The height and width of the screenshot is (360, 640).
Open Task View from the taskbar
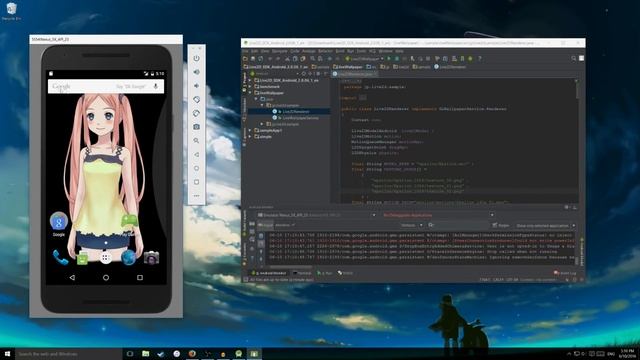[130, 354]
